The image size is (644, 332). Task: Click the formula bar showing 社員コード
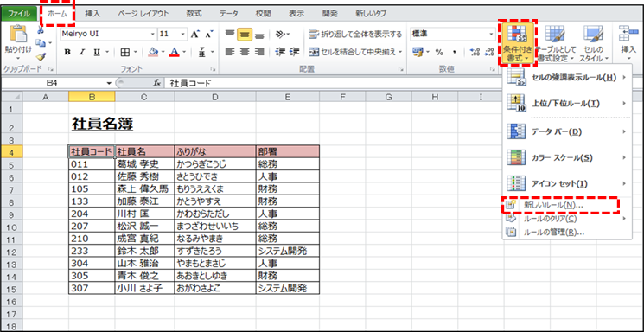pos(333,83)
